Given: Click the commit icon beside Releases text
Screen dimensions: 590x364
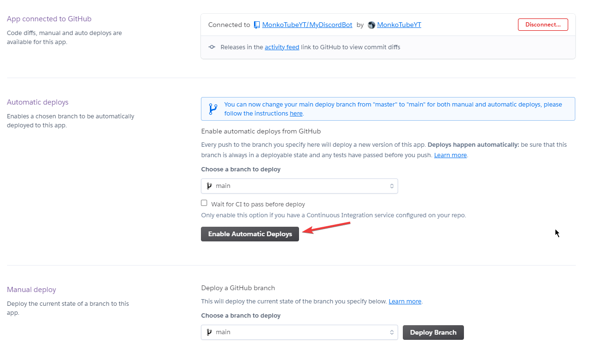Looking at the screenshot, I should 212,47.
